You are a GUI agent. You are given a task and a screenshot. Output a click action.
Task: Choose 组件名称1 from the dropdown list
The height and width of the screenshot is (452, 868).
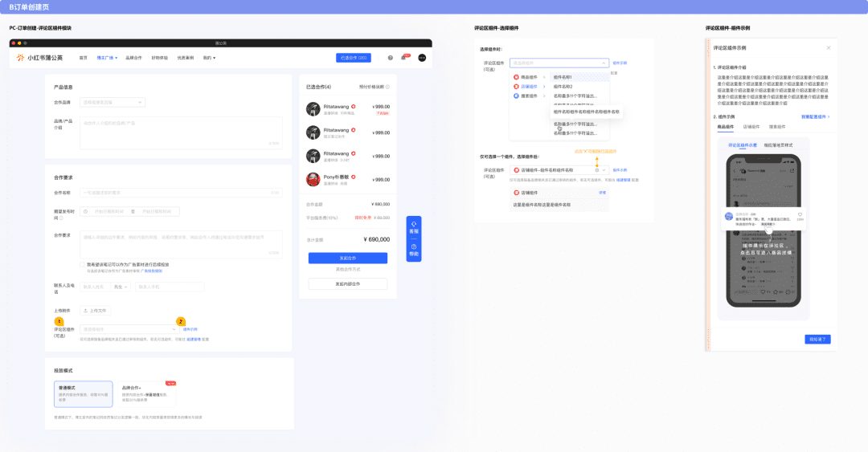[x=579, y=77]
